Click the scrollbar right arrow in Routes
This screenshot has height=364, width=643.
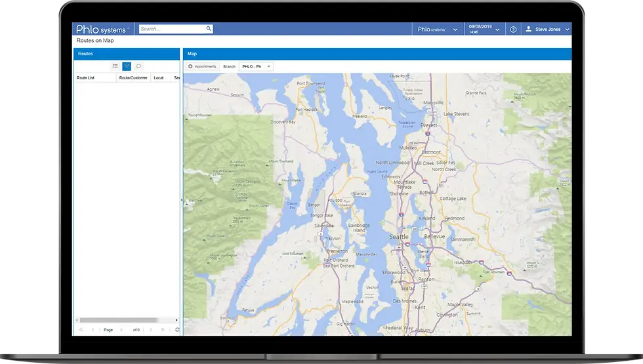tap(176, 320)
